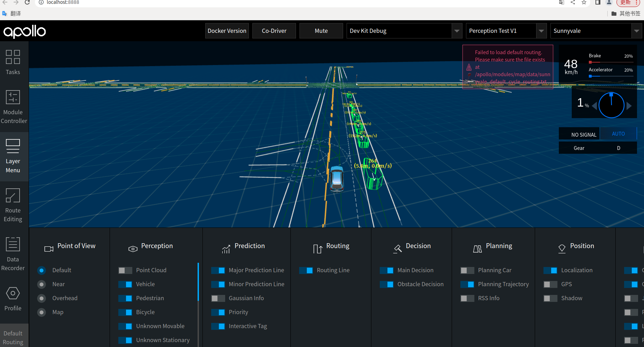Click the Accelerator percentage bar

click(611, 76)
